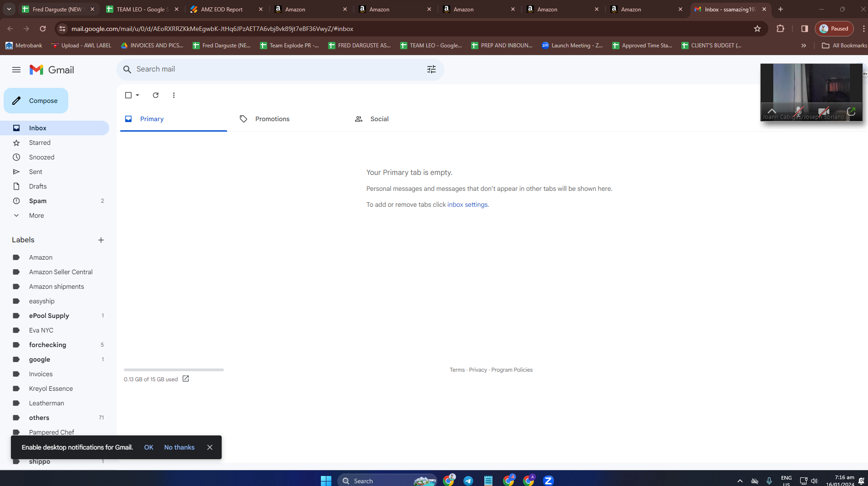The width and height of the screenshot is (868, 486).
Task: Open the Chrome tab search dropdown
Action: (9, 9)
